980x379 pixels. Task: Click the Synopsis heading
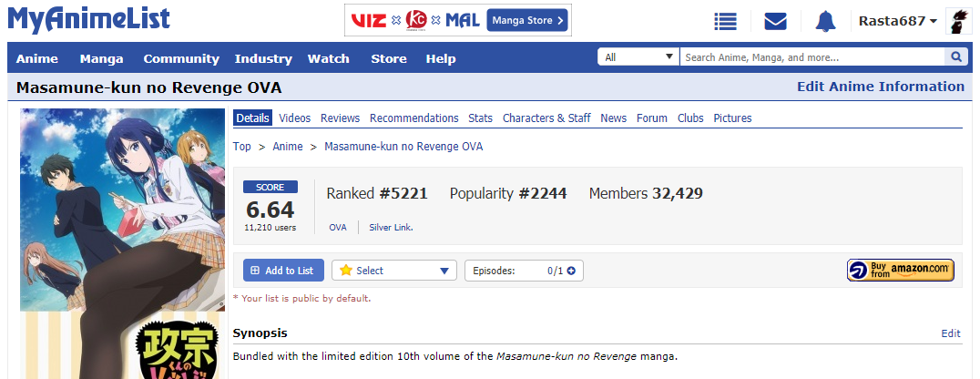point(260,333)
